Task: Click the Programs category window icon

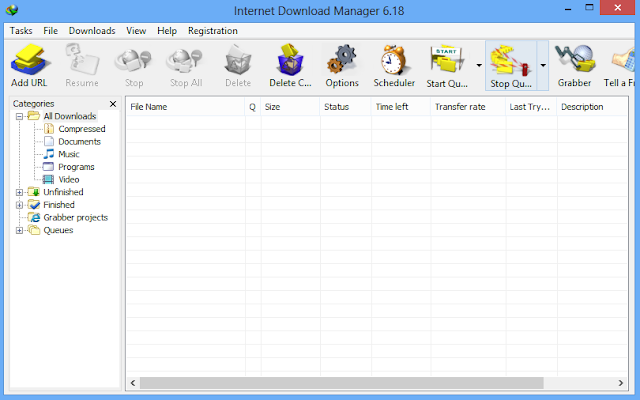Action: (49, 167)
